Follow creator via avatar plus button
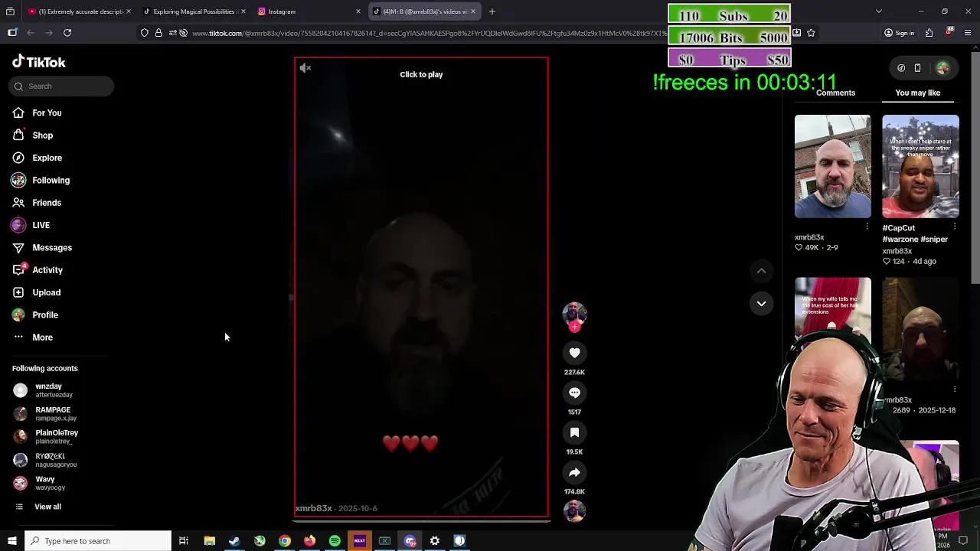 coord(574,327)
